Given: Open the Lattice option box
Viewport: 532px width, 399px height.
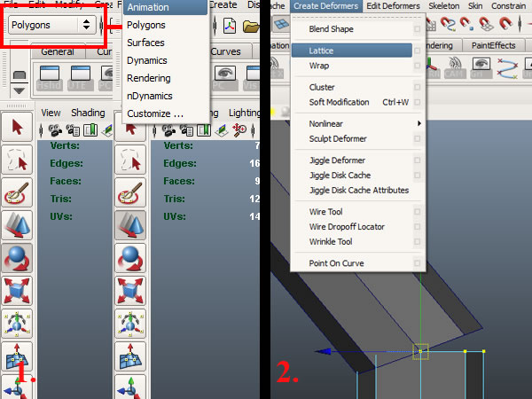Looking at the screenshot, I should (x=418, y=51).
